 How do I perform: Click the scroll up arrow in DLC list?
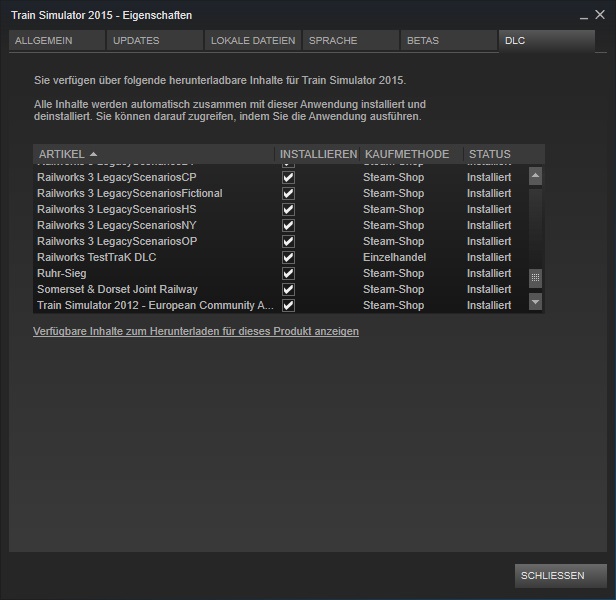coord(535,176)
